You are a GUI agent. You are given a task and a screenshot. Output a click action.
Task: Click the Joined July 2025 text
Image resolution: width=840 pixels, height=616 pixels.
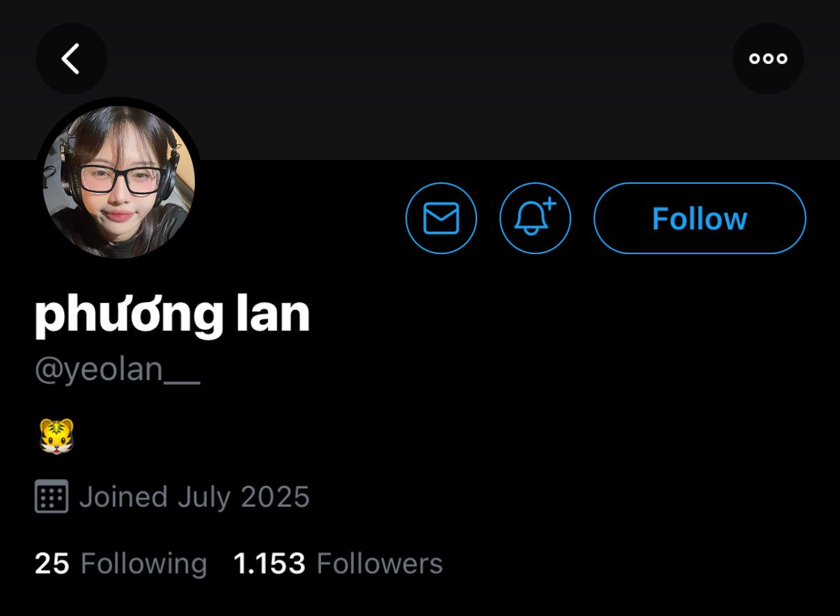coord(194,497)
